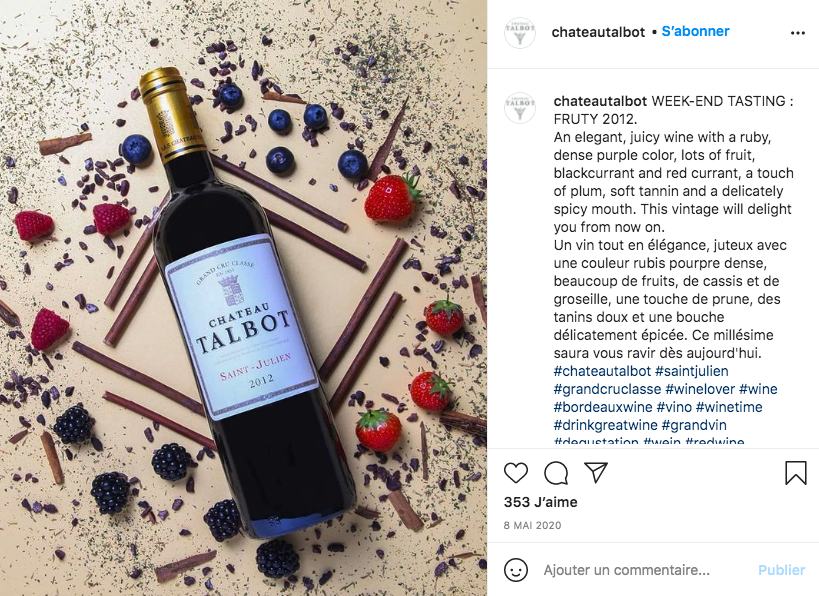Click the chateautalbot header profile avatar
This screenshot has height=596, width=819.
point(520,32)
